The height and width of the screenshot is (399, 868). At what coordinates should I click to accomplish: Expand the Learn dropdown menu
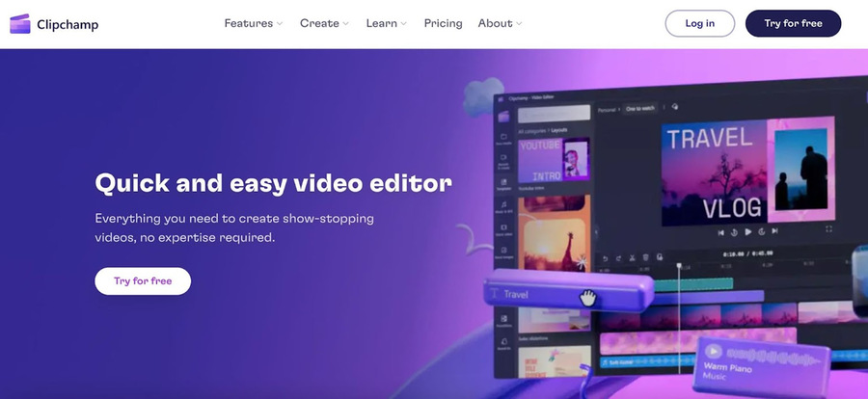pos(387,23)
